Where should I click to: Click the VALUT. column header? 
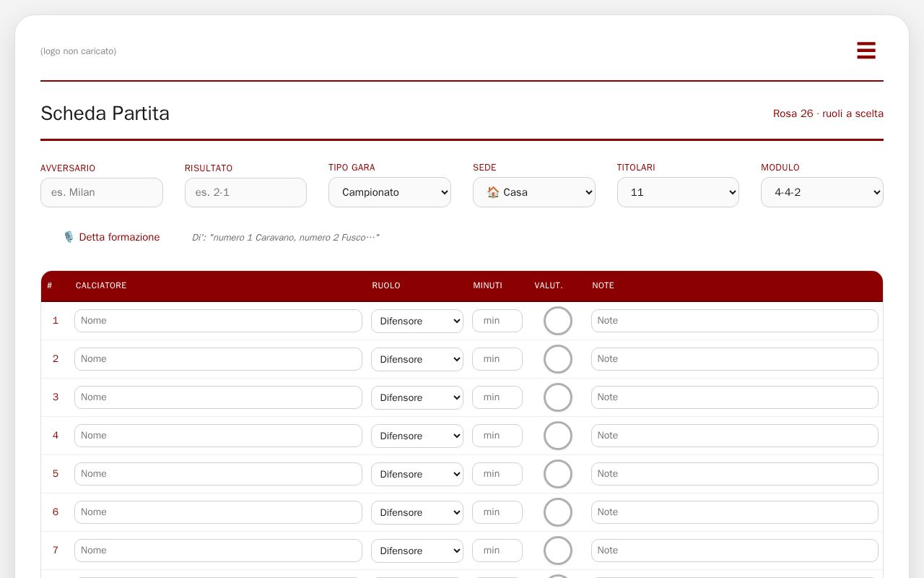click(x=549, y=285)
